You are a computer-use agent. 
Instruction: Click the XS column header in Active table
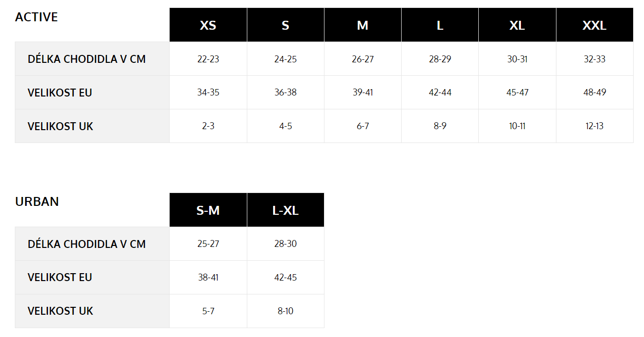[208, 25]
